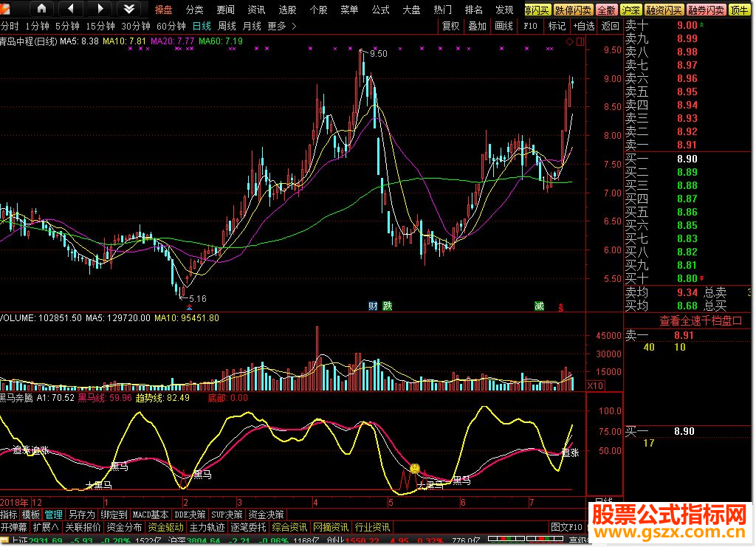Click the 跌 marker on the chart

tap(387, 306)
